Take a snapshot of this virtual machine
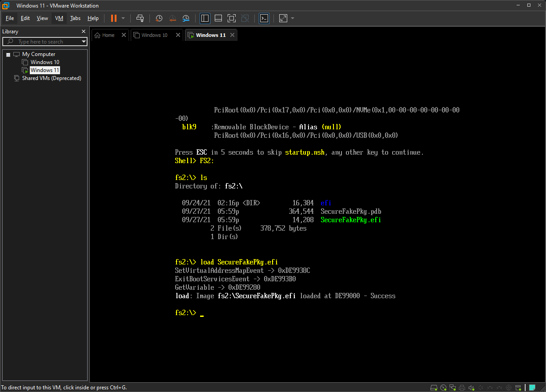 tap(159, 18)
